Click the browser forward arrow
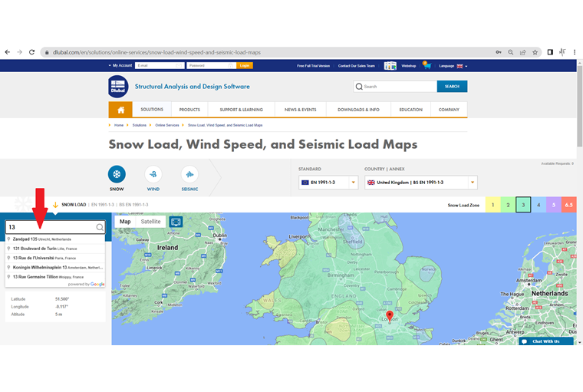 point(20,52)
